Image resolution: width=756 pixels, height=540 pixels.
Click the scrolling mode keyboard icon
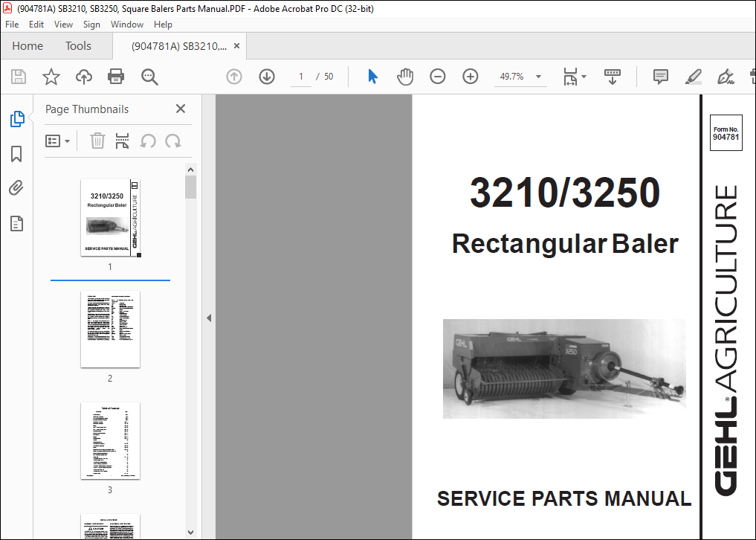(x=613, y=77)
